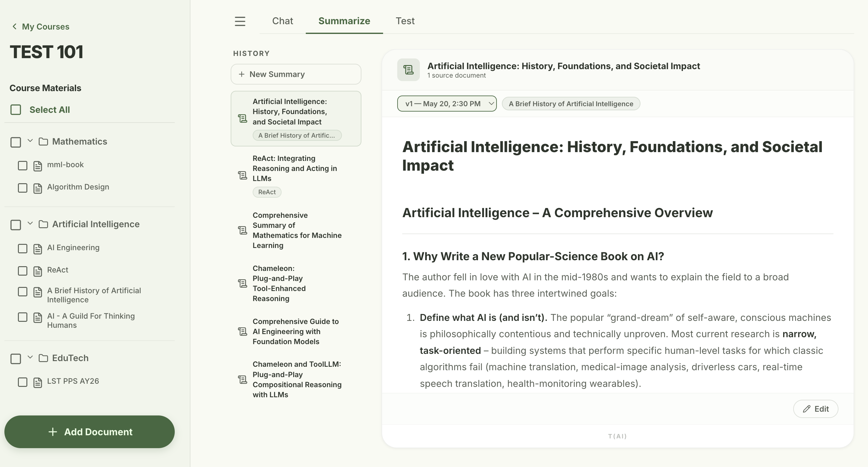Click the Edit button with pencil

816,409
